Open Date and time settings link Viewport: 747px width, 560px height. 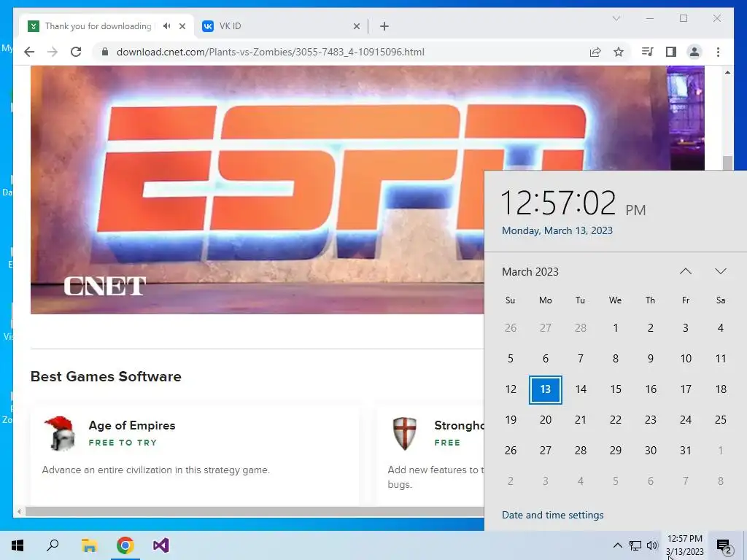[553, 515]
